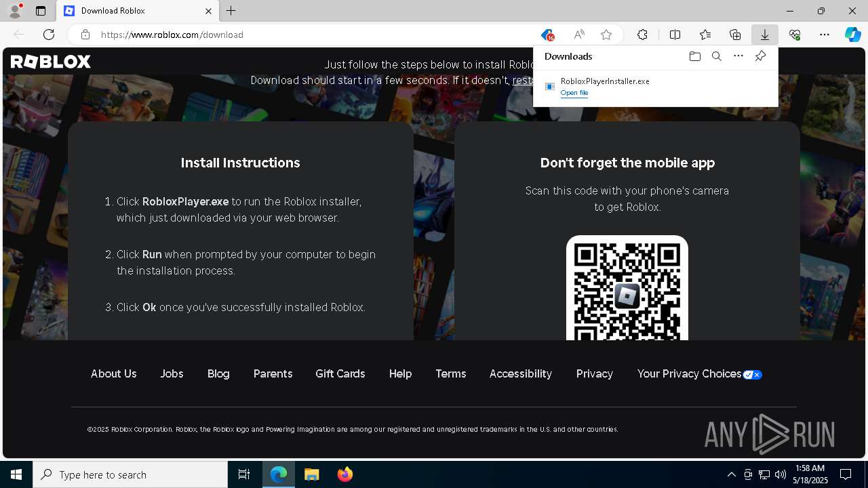Activate Read aloud icon
The width and height of the screenshot is (868, 488).
(578, 35)
